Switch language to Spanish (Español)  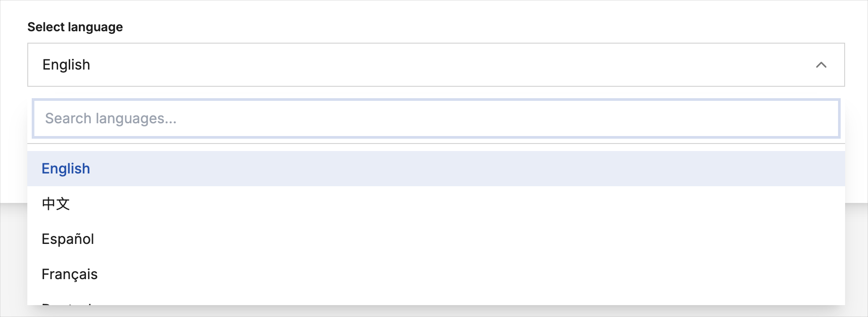pyautogui.click(x=68, y=239)
